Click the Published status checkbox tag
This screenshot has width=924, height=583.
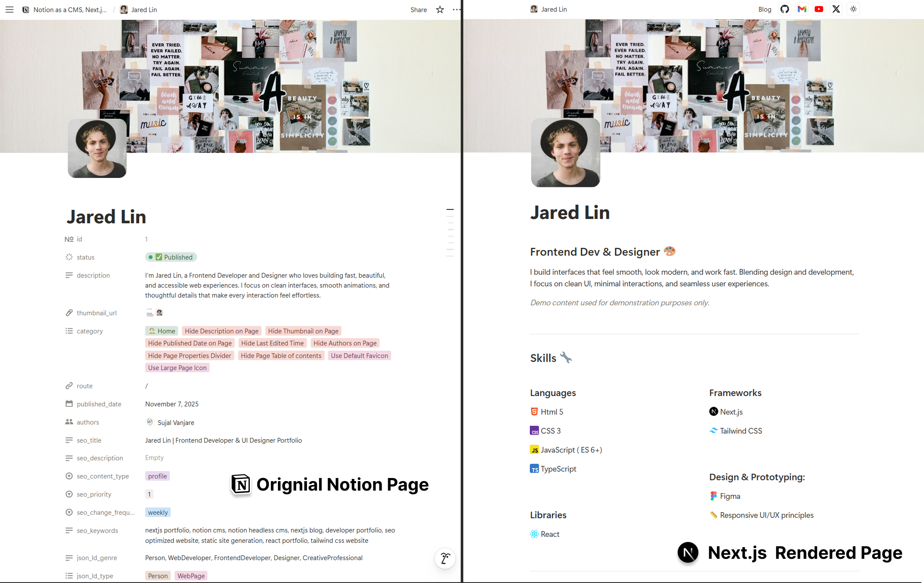click(171, 257)
